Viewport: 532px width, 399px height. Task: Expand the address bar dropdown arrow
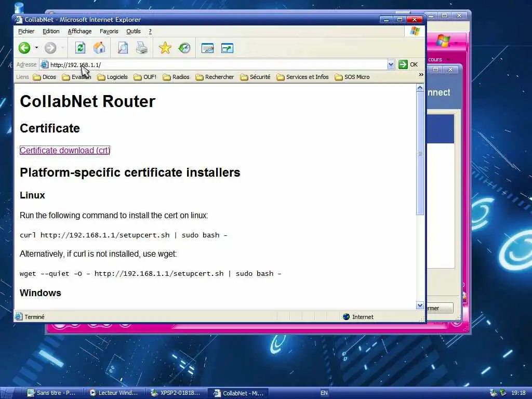tap(391, 64)
